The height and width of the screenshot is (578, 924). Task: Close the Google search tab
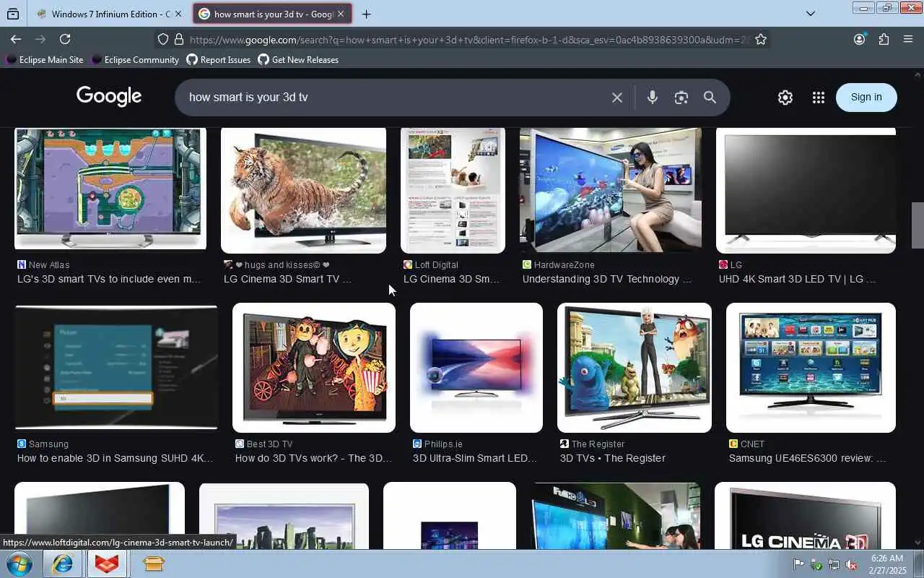click(x=341, y=14)
